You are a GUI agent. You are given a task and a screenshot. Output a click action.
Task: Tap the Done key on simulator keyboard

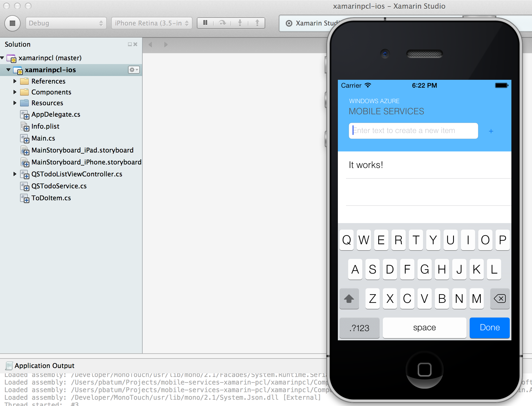click(x=489, y=328)
